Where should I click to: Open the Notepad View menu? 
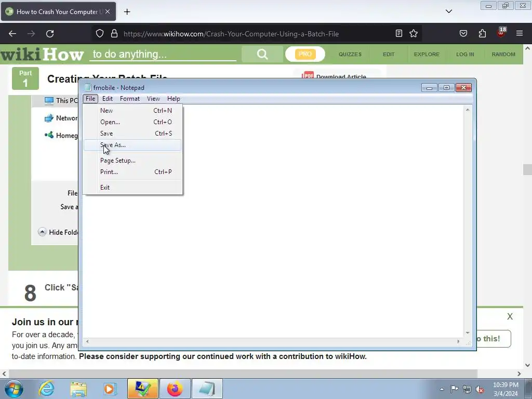pyautogui.click(x=153, y=99)
